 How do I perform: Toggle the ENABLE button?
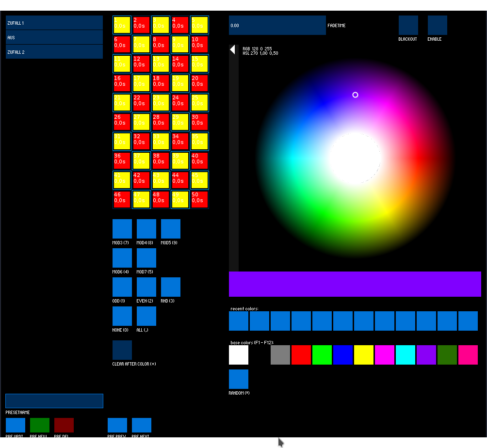click(438, 25)
